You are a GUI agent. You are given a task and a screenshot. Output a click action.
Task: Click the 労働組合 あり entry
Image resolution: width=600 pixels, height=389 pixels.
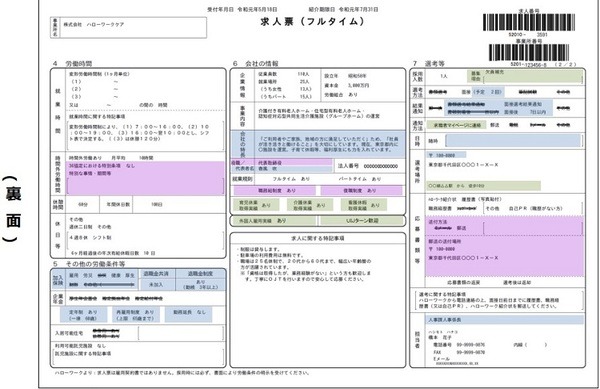tap(341, 94)
